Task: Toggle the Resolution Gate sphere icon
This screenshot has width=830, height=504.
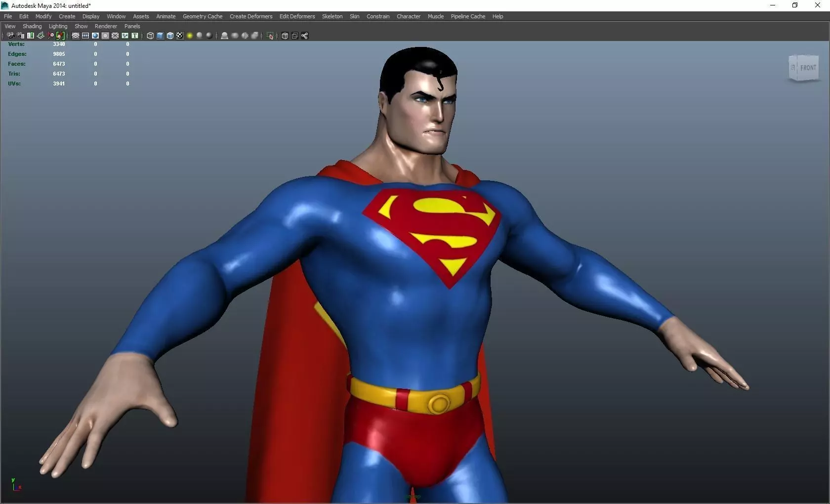Action: coord(95,36)
